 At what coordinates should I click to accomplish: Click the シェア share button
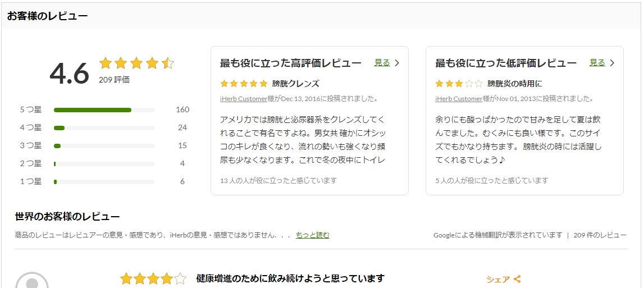point(498,279)
